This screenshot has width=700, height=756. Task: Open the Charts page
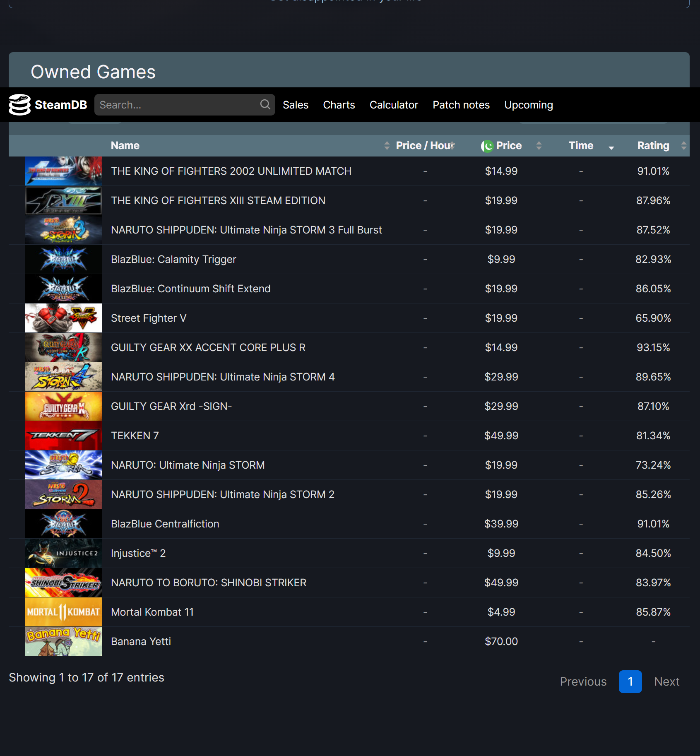tap(339, 105)
